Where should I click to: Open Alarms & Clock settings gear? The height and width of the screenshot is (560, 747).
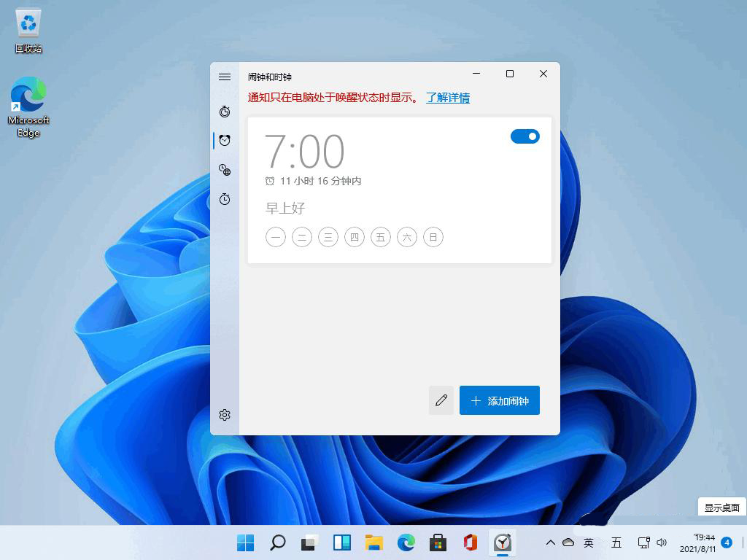(x=225, y=415)
